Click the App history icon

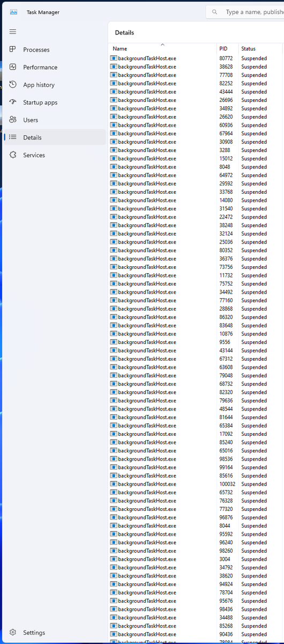(x=13, y=85)
